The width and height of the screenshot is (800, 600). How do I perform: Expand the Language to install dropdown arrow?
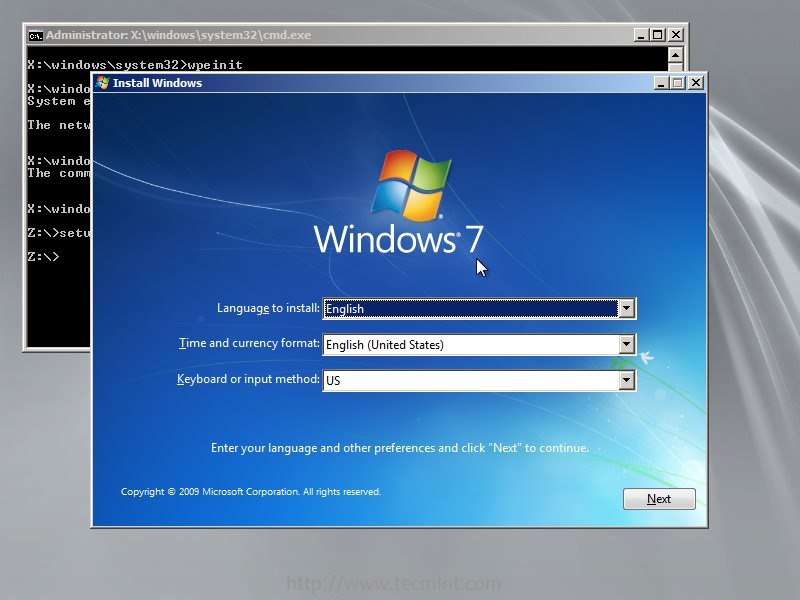(626, 309)
